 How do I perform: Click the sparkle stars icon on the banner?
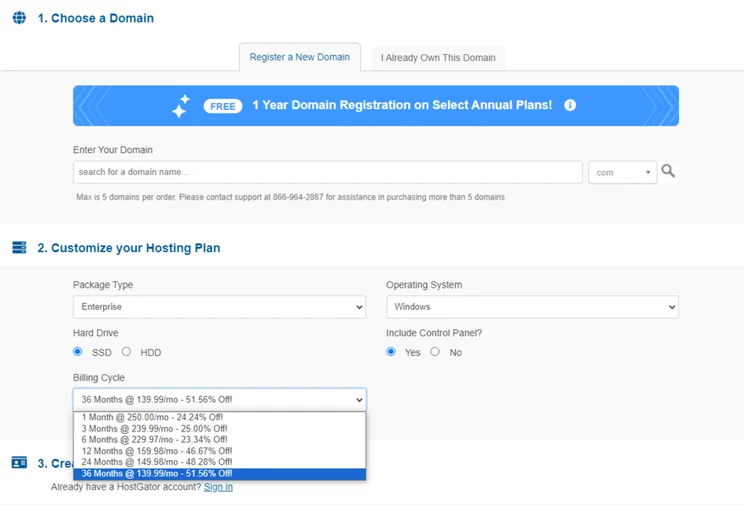pos(181,106)
